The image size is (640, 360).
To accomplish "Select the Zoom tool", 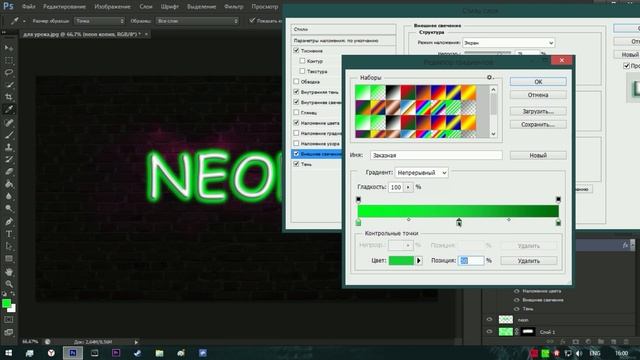I will [x=9, y=284].
